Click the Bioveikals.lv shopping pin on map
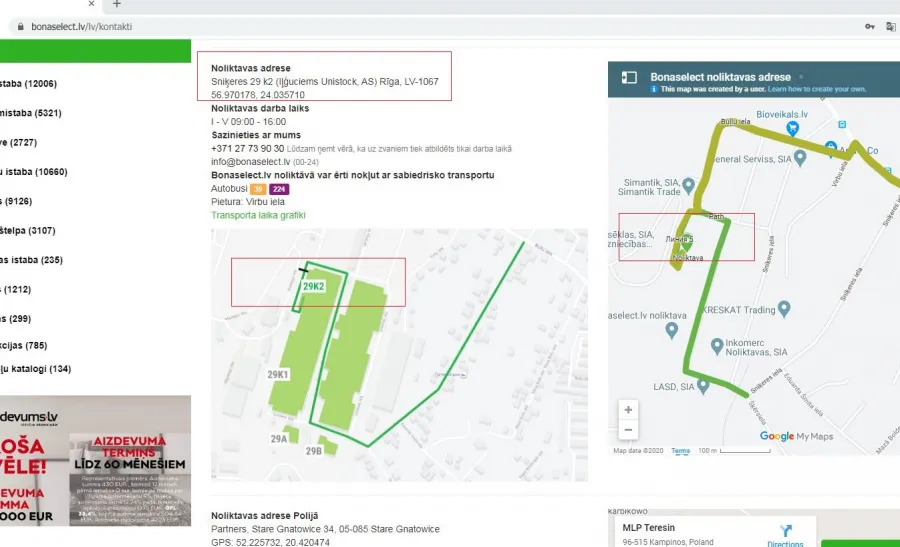Screen dimensions: 900x547 pos(793,128)
